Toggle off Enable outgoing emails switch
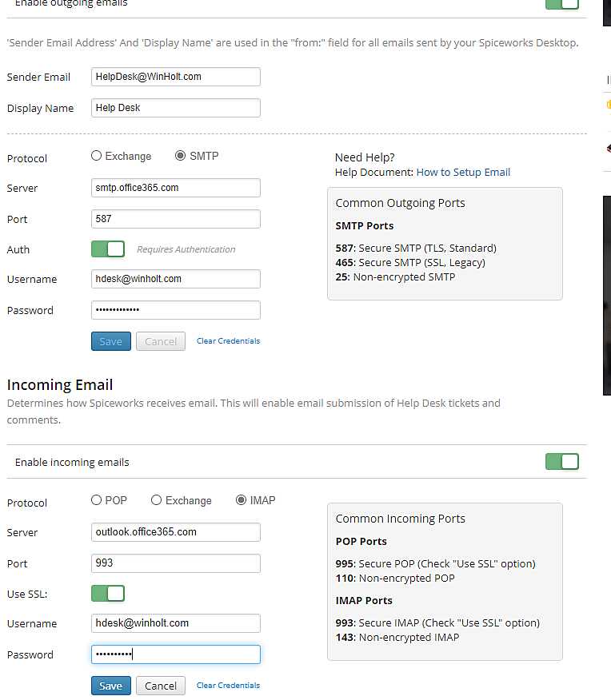The height and width of the screenshot is (700, 611). point(562,4)
